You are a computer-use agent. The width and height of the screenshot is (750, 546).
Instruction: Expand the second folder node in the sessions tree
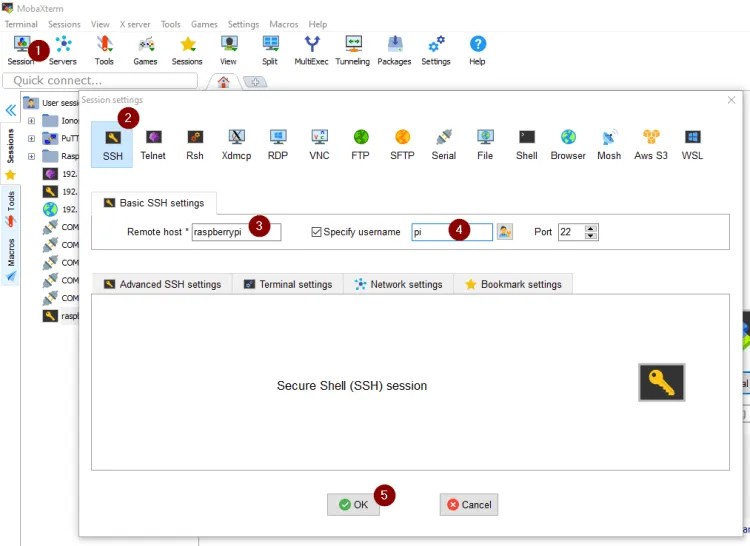point(31,139)
